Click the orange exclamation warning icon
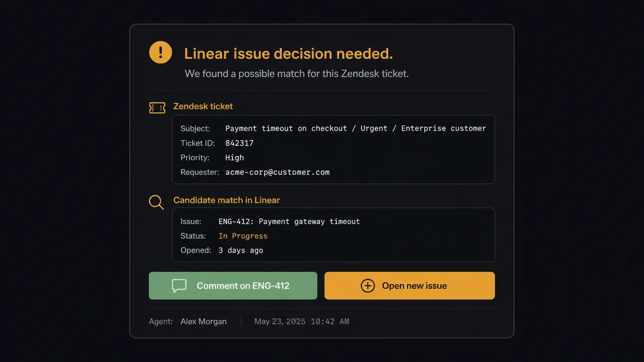The width and height of the screenshot is (644, 362). tap(160, 52)
